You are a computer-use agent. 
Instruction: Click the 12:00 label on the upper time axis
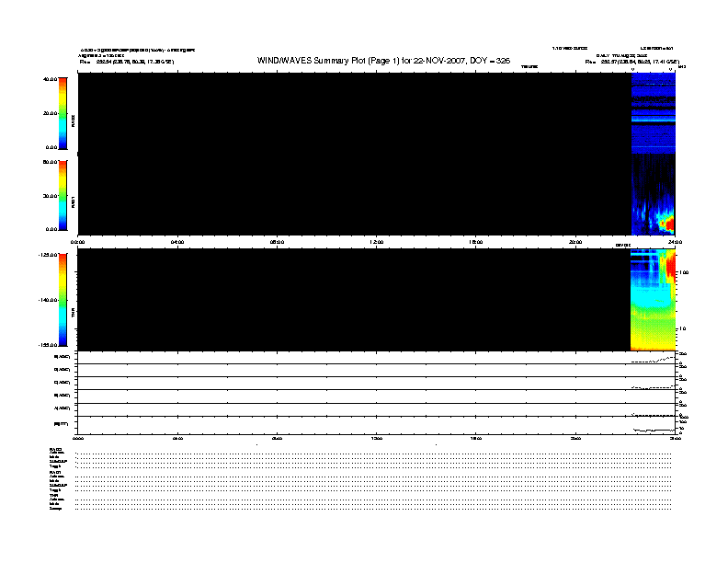coord(377,243)
